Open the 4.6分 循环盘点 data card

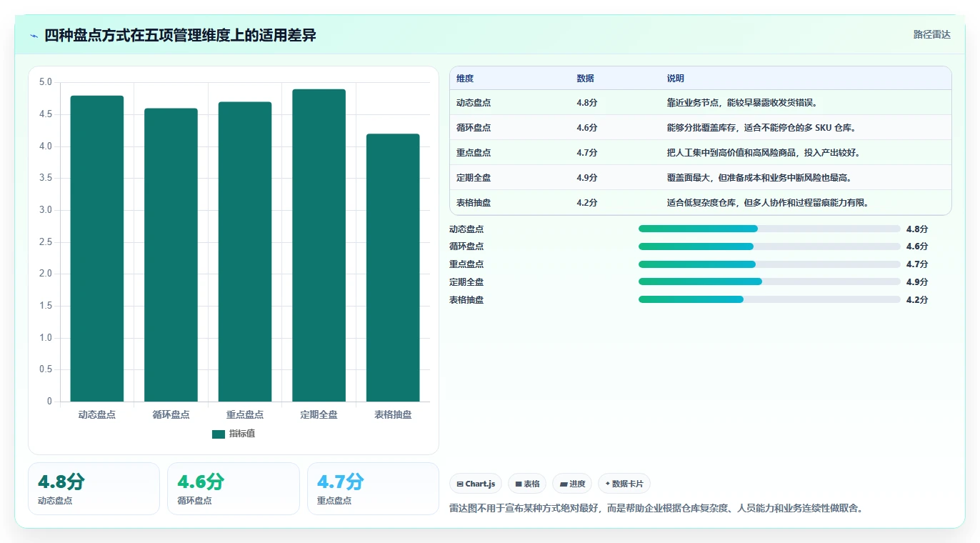tap(233, 489)
